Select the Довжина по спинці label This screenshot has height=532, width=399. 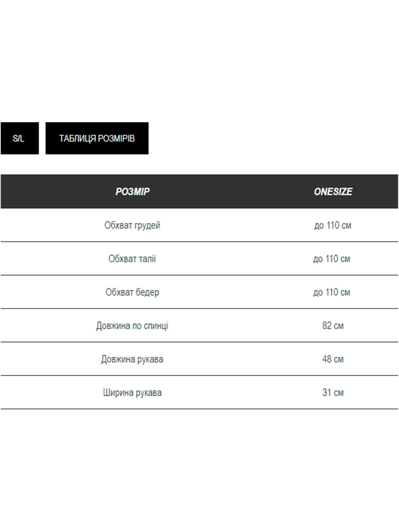pyautogui.click(x=132, y=326)
